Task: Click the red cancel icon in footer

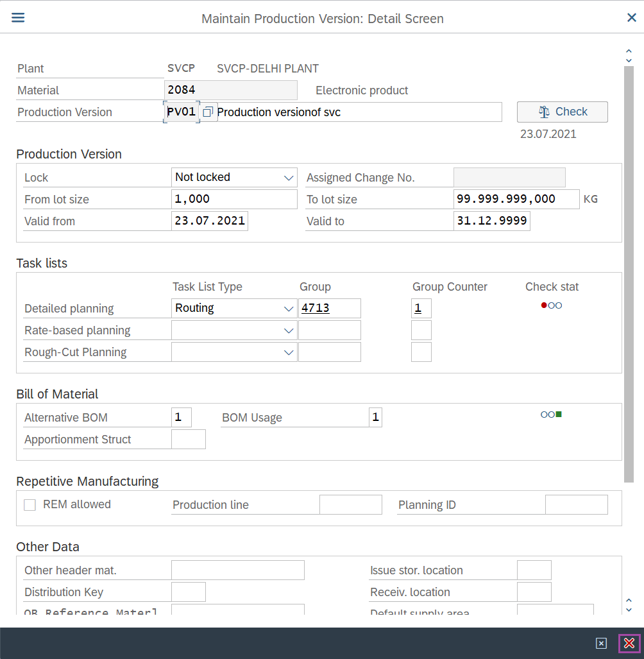Action: point(629,643)
